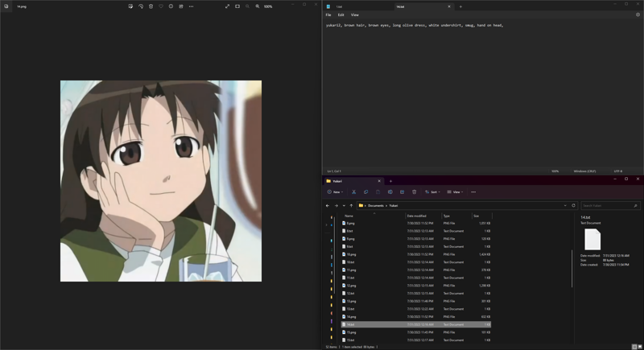Viewport: 644px width, 350px height.
Task: Click the Copy icon in File Explorer
Action: click(x=366, y=192)
